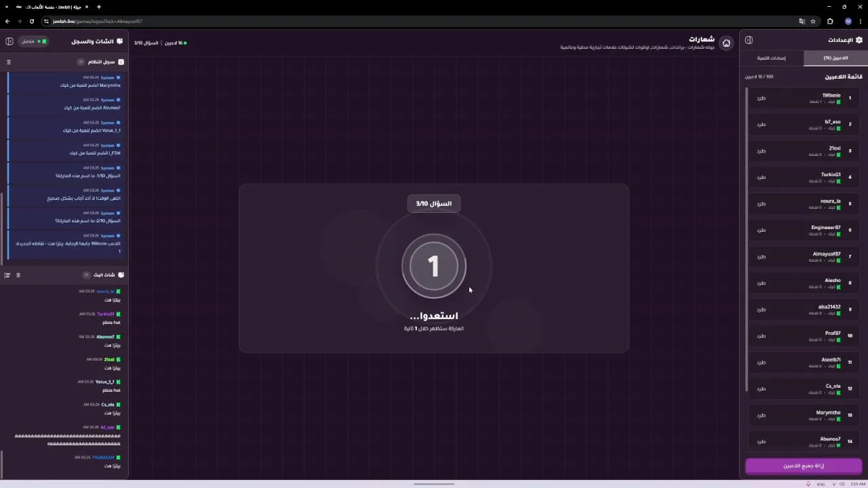The image size is (868, 488).
Task: Click the 16 لاعبين online indicator
Action: point(175,43)
